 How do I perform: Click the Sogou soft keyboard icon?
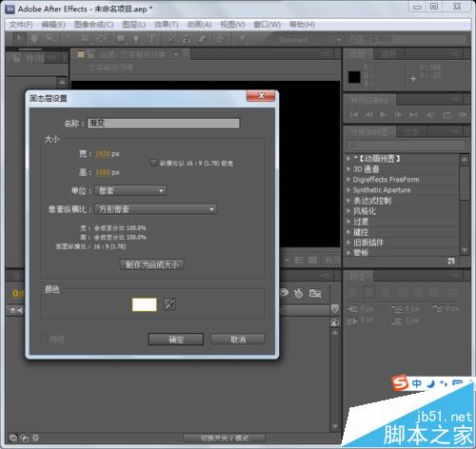(457, 383)
